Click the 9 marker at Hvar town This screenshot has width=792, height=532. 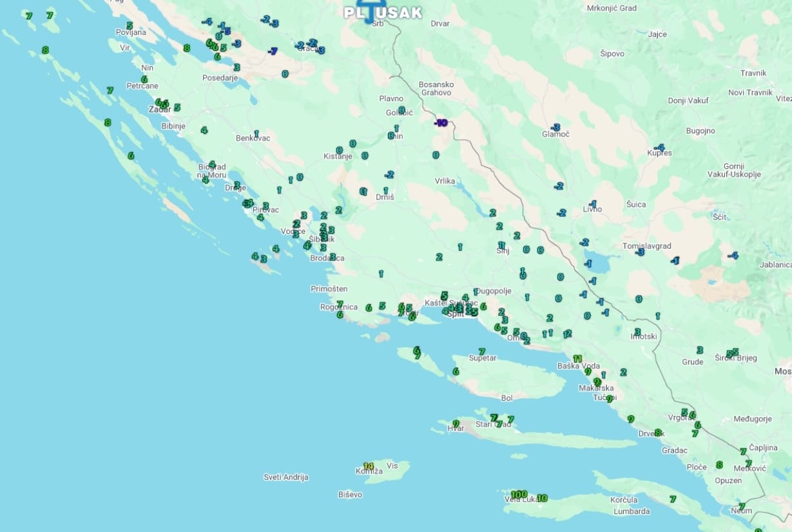(456, 424)
